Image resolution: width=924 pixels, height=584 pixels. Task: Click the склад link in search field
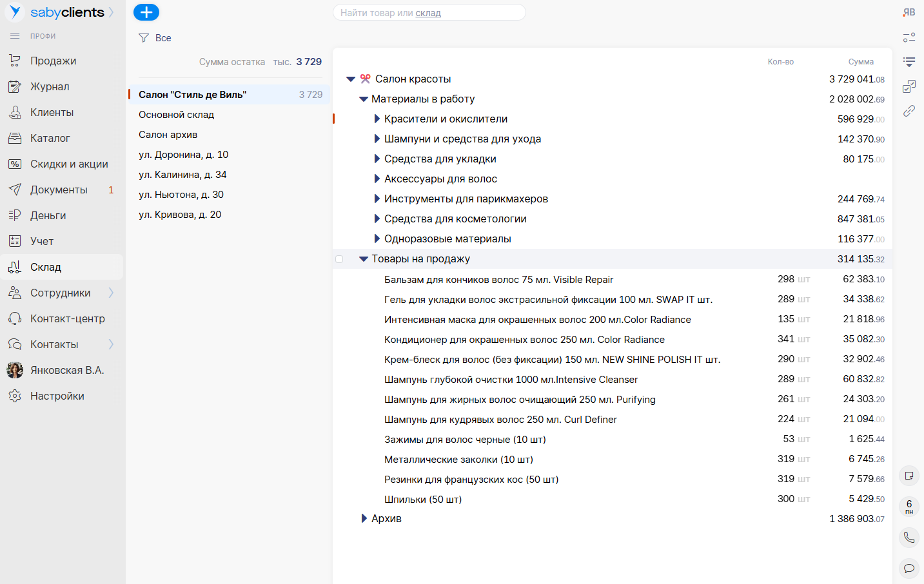(428, 13)
